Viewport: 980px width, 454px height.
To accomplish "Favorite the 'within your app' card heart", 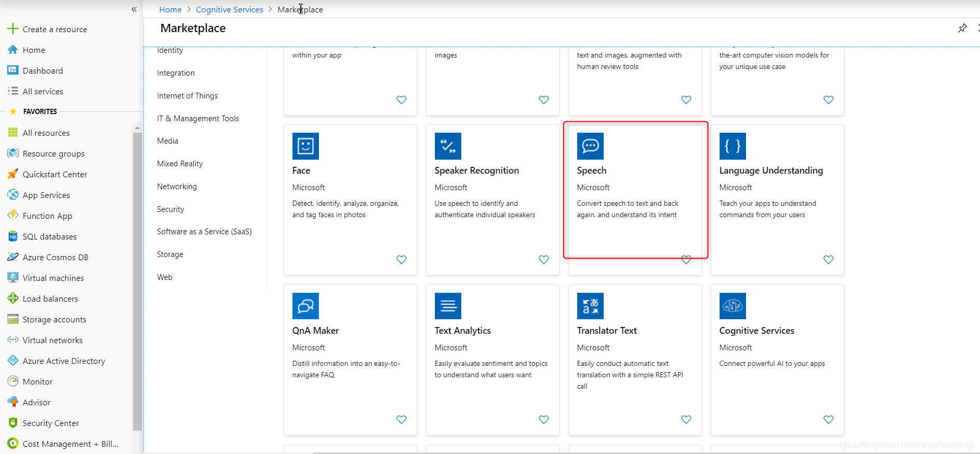I will [401, 100].
